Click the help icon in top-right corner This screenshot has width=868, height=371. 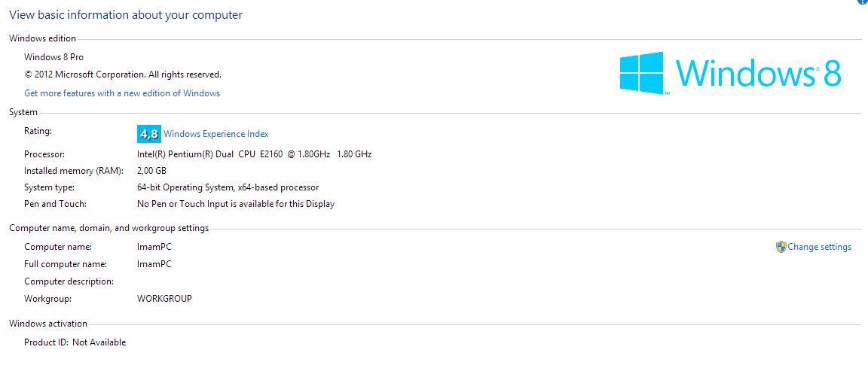(863, 2)
